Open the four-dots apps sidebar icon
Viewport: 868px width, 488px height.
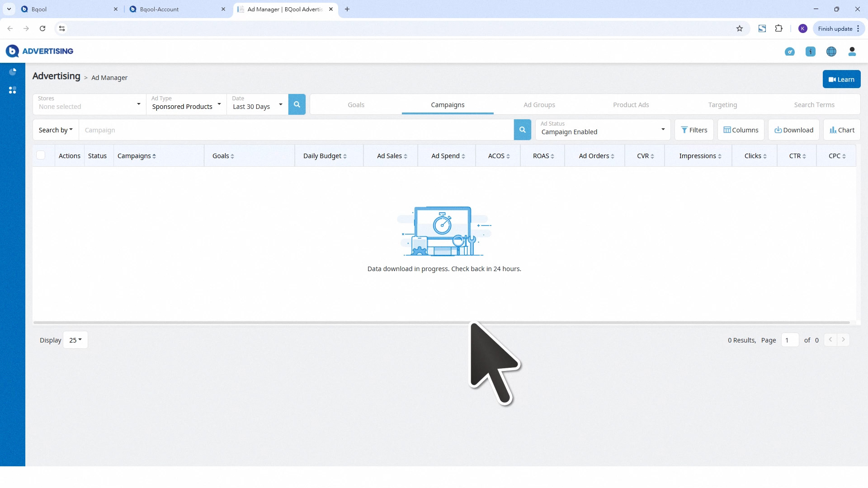point(13,90)
